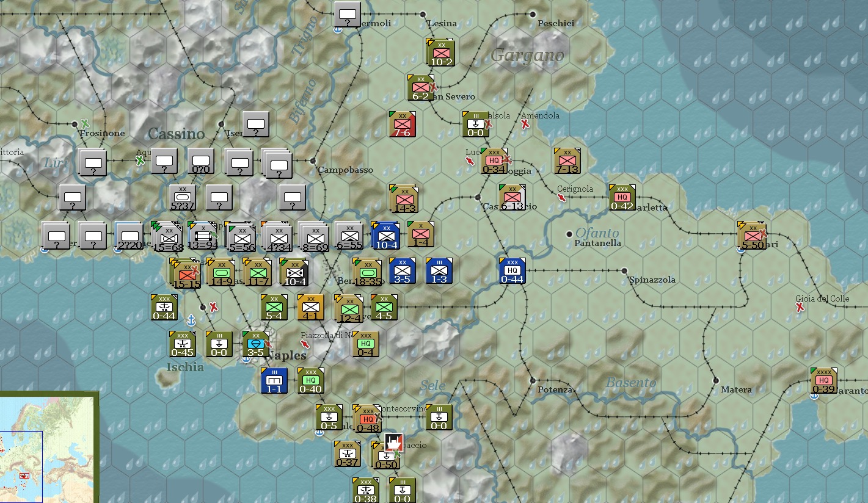Select the red 7-6 infantry division
The width and height of the screenshot is (868, 503).
click(402, 125)
